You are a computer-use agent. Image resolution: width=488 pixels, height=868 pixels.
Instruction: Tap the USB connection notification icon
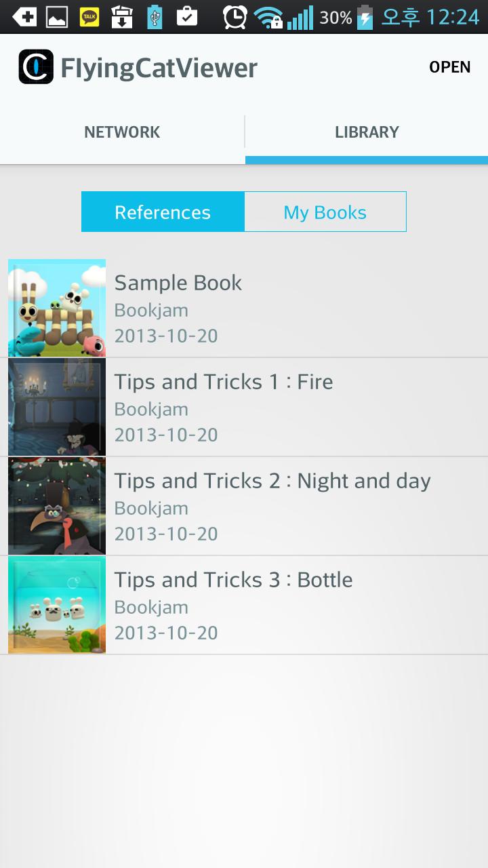tap(155, 17)
